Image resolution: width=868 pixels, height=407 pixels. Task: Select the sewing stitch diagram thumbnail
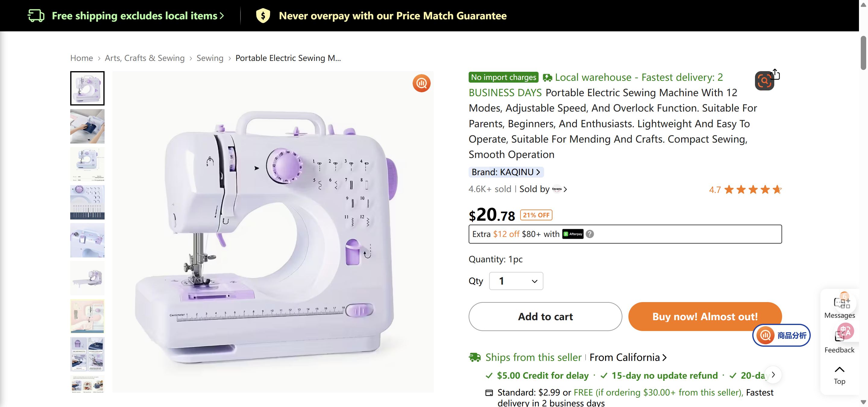click(x=87, y=202)
